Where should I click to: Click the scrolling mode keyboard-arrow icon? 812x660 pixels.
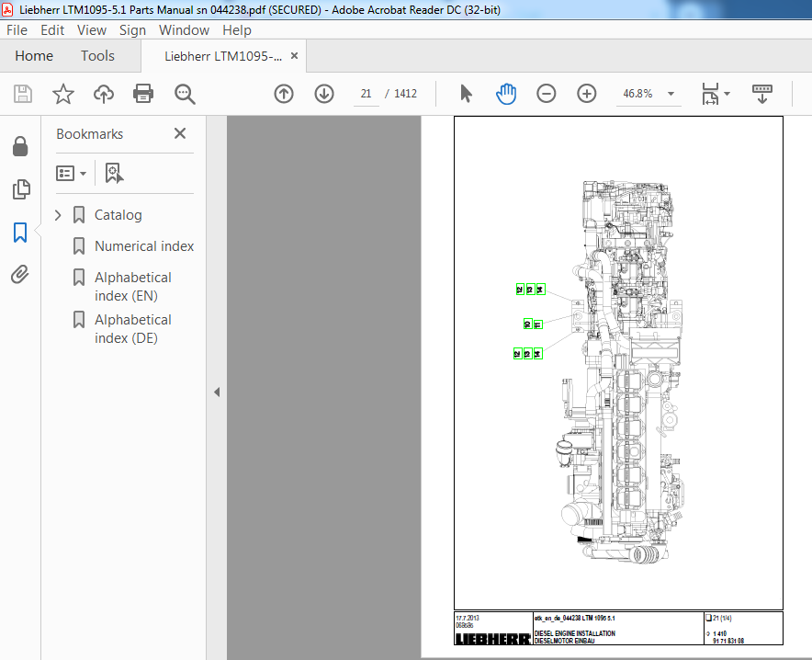coord(761,95)
